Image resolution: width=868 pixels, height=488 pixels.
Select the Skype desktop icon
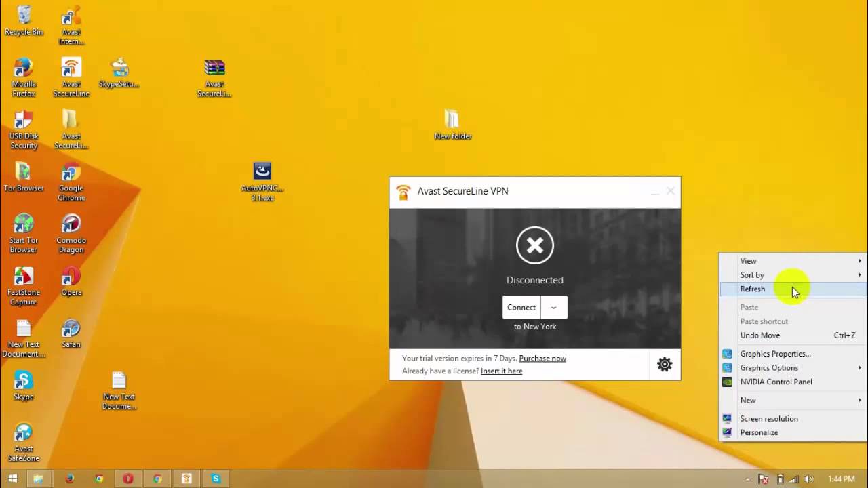click(24, 386)
